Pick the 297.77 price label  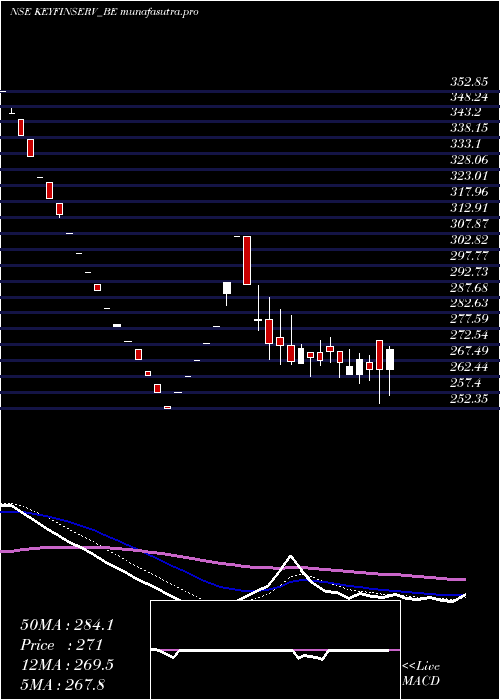click(x=468, y=255)
